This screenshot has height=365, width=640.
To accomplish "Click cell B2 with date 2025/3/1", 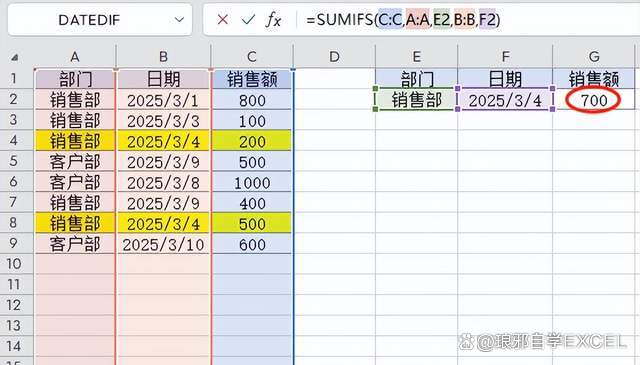I will click(164, 100).
